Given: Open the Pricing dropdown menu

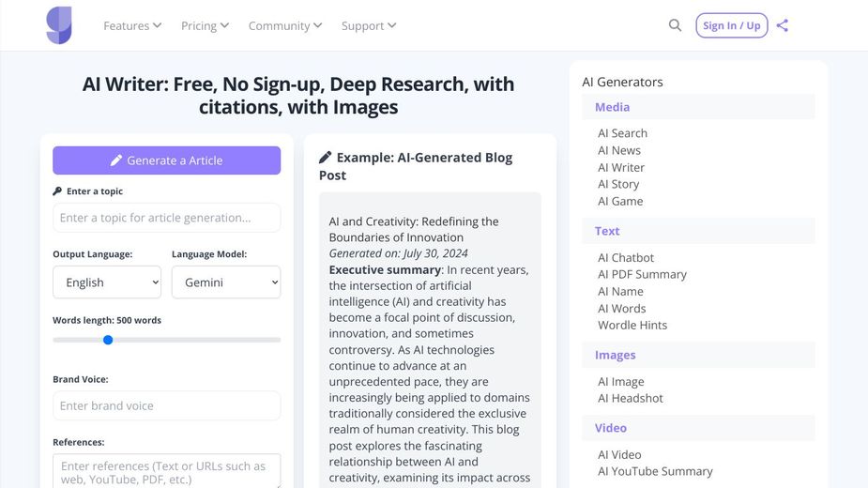Looking at the screenshot, I should pyautogui.click(x=205, y=26).
